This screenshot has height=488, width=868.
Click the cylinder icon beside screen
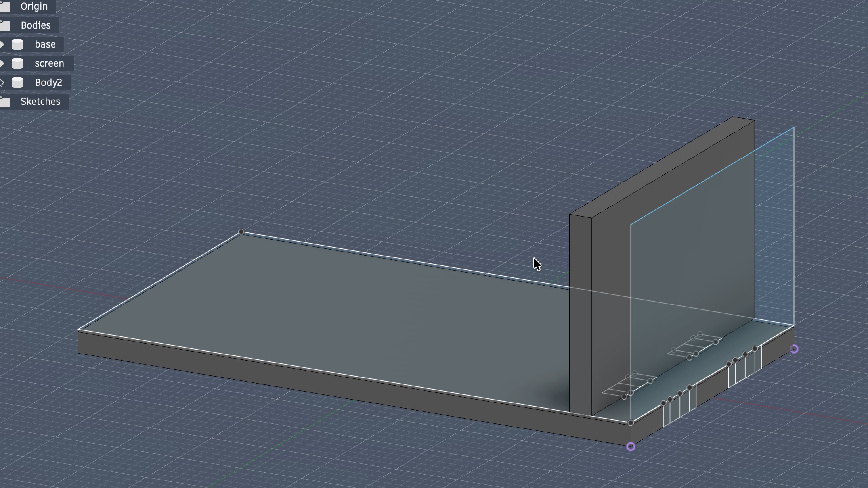[17, 63]
